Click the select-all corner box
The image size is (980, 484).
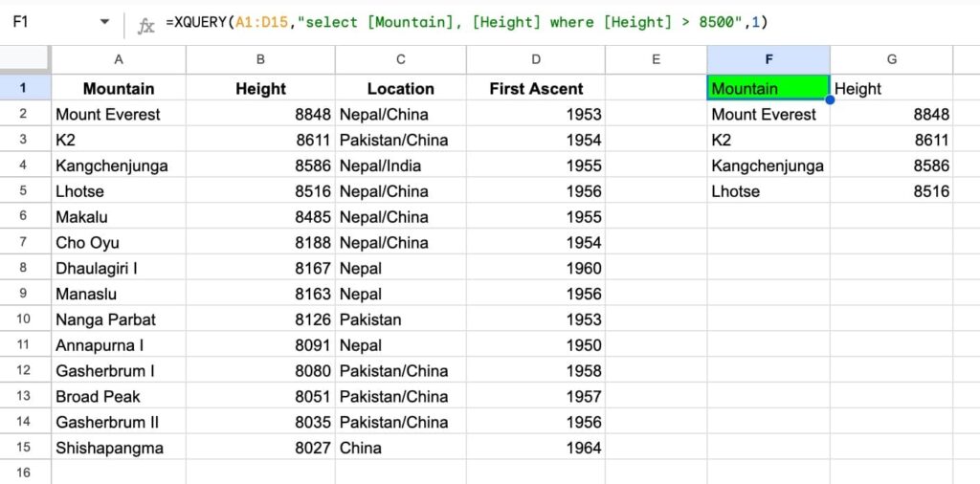click(x=25, y=59)
